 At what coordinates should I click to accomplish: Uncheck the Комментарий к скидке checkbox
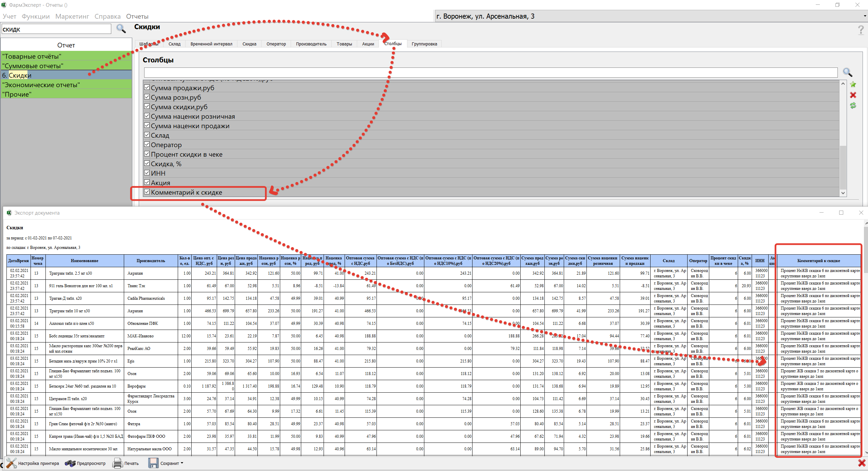[x=147, y=192]
